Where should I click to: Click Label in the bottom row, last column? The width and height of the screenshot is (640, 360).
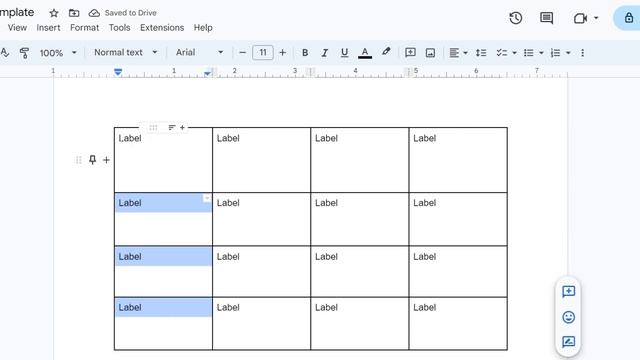coord(424,307)
